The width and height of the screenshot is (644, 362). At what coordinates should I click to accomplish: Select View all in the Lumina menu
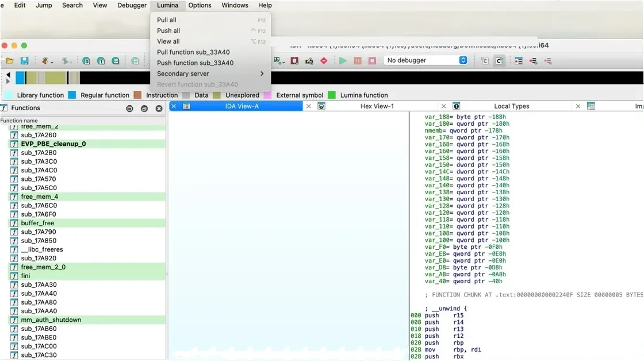(210, 41)
